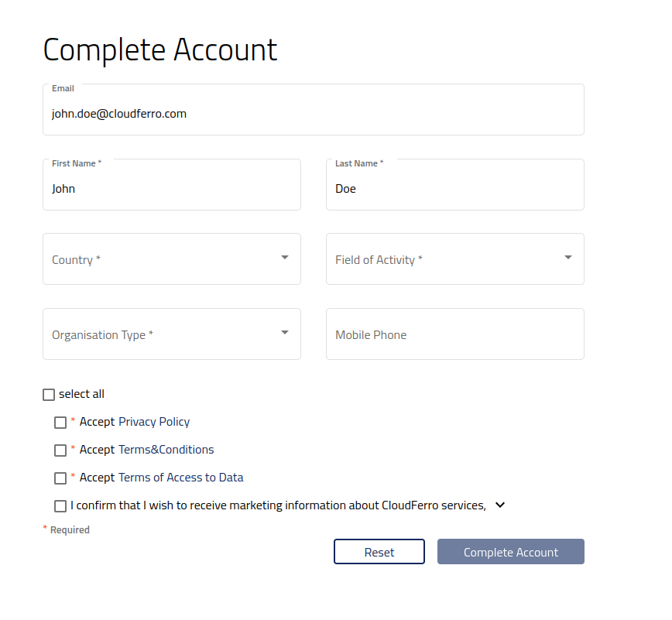Tick Accept Terms of Access to Data checkbox
Screen dimensions: 672x620
[x=60, y=478]
